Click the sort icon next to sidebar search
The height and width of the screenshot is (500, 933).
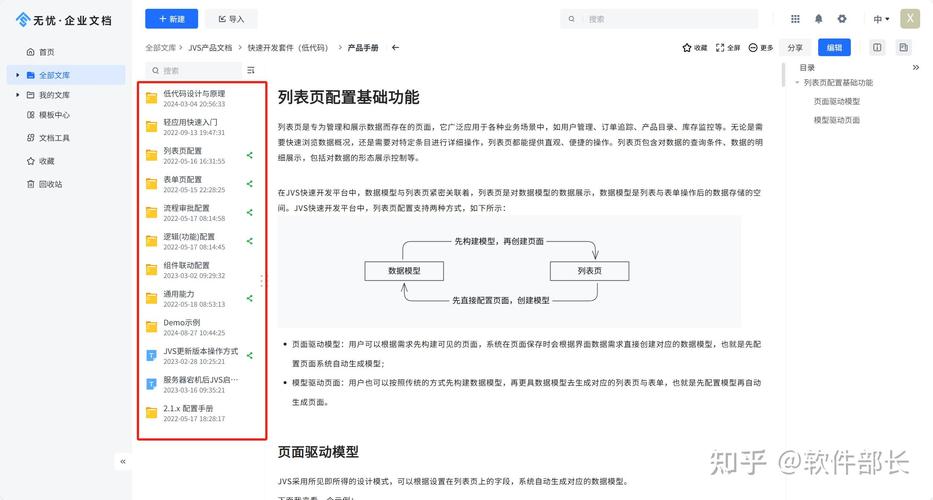tap(251, 70)
